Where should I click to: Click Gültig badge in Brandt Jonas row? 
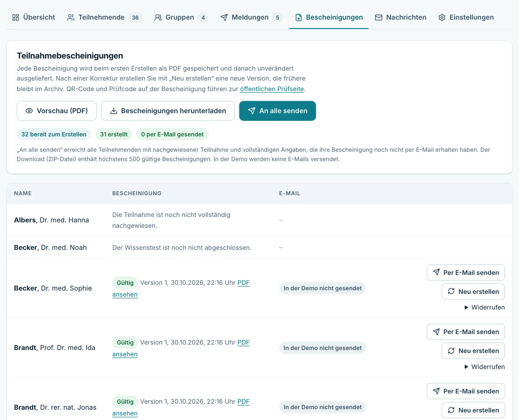point(125,402)
